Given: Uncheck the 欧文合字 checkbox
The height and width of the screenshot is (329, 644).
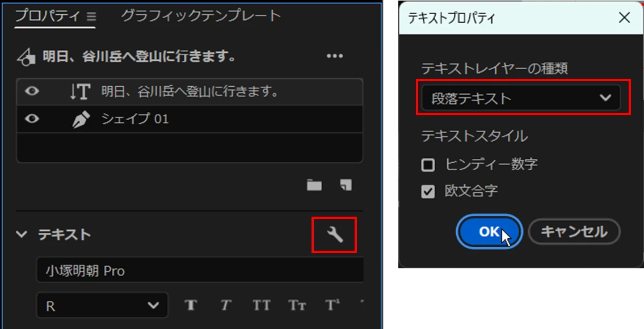Looking at the screenshot, I should coord(428,191).
